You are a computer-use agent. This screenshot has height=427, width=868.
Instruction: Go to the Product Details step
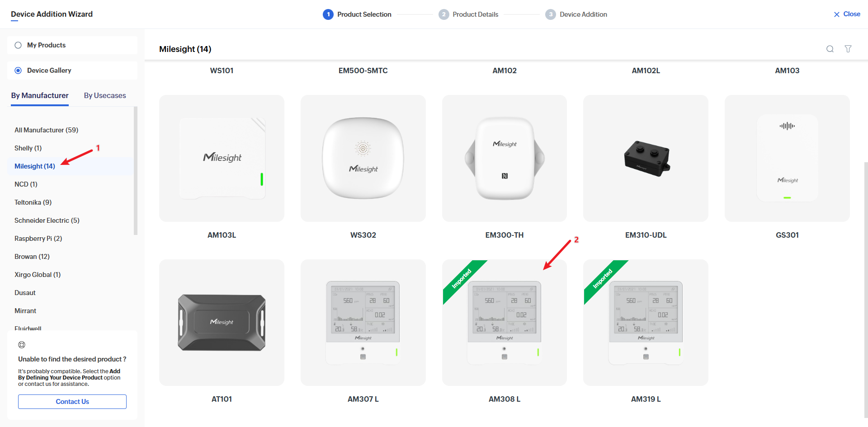click(468, 14)
